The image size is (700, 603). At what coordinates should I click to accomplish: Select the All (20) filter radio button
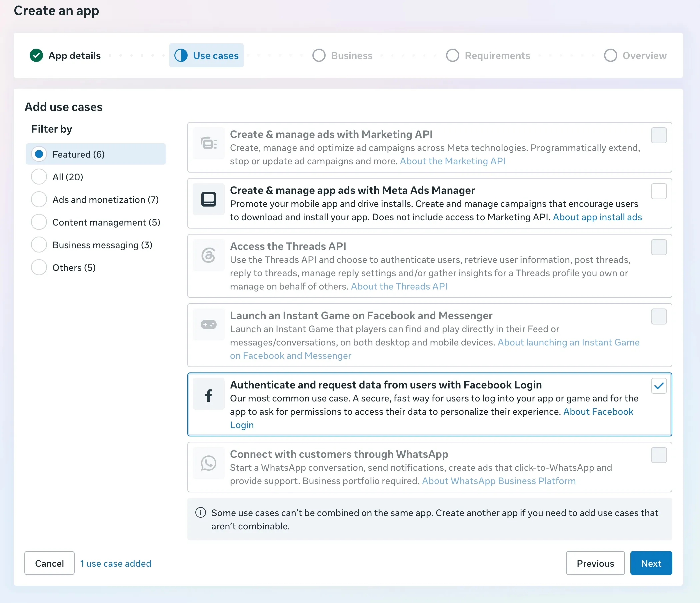click(x=39, y=177)
